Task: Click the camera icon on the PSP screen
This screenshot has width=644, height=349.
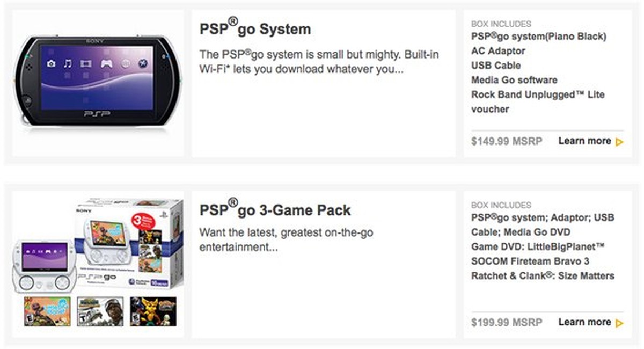Action: coord(51,63)
